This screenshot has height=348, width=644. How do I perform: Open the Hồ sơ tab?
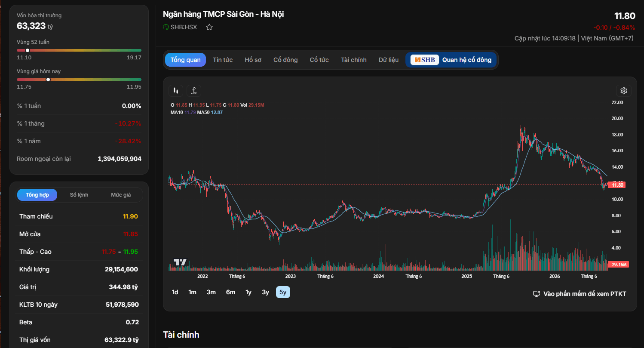point(253,60)
